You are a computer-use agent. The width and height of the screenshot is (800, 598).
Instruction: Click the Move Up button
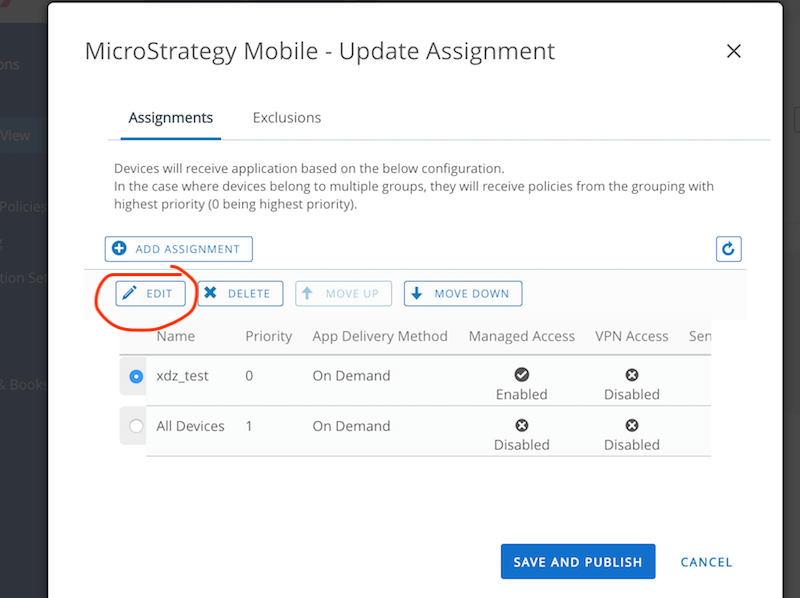point(343,293)
